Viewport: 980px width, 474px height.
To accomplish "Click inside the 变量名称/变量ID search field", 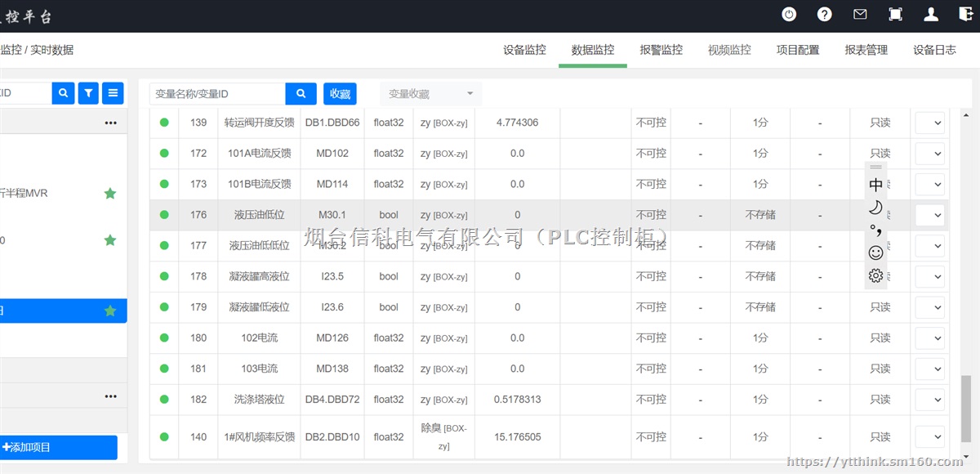I will (216, 93).
